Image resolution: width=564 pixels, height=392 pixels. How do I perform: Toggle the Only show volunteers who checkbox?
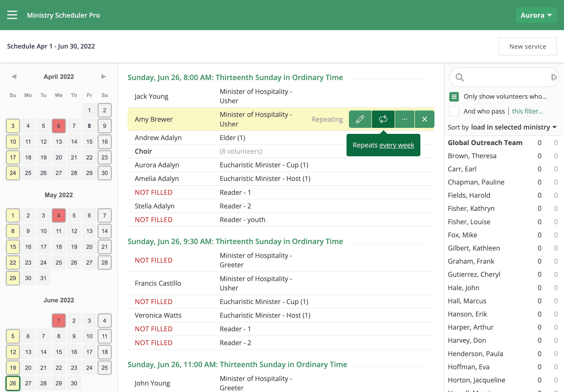coord(454,97)
